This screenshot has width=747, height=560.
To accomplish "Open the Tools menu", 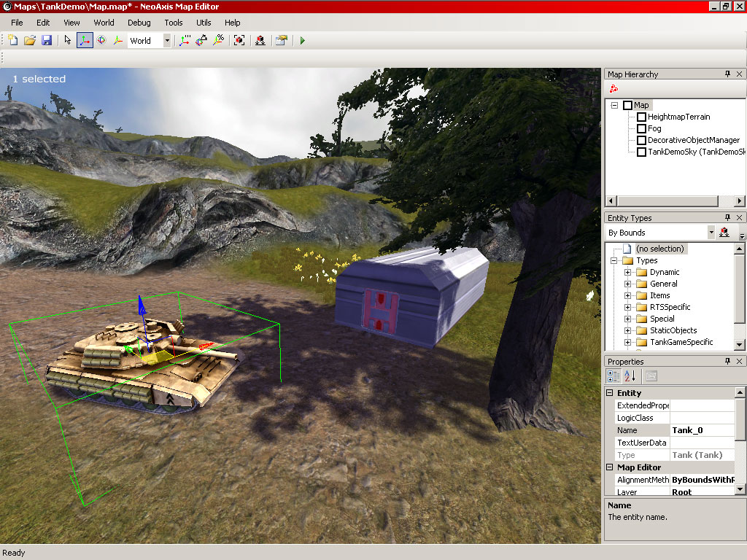I will (x=173, y=23).
